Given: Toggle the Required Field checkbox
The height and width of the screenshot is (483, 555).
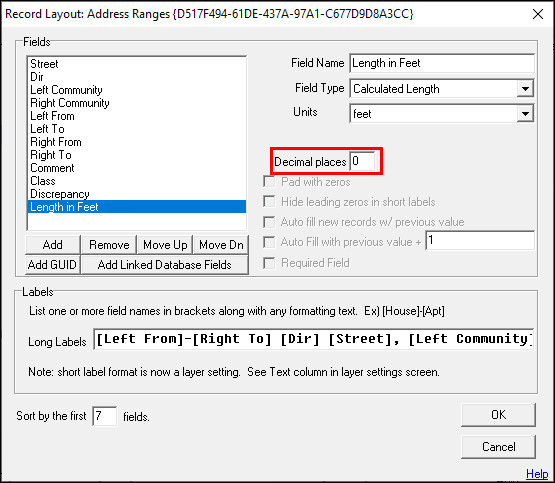Looking at the screenshot, I should (269, 263).
